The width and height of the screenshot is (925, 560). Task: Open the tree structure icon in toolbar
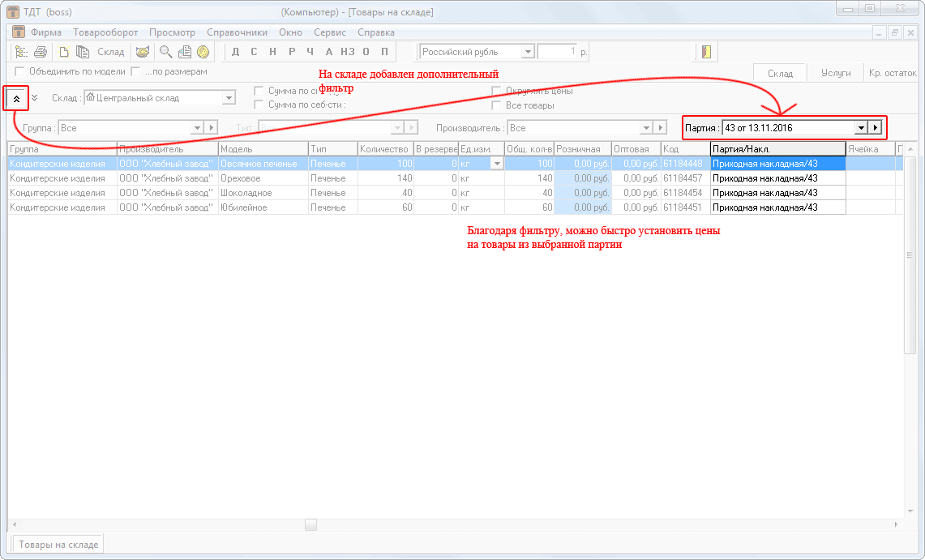point(21,52)
